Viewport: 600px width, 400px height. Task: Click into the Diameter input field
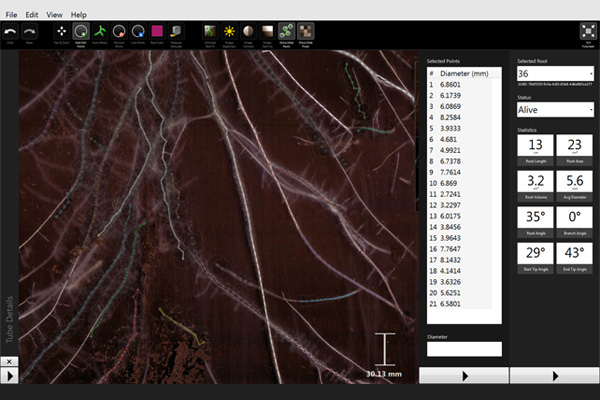(463, 349)
